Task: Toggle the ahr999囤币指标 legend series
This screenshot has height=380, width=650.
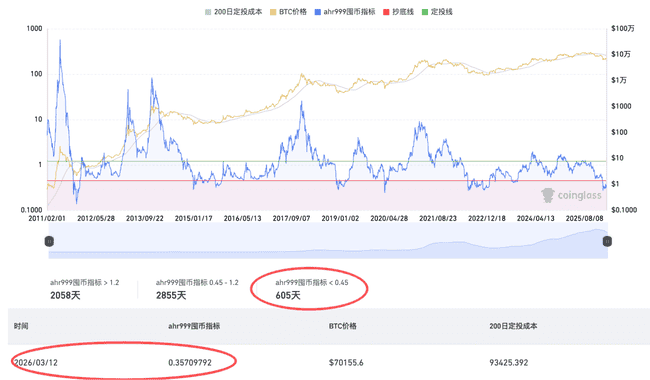Action: tap(345, 12)
